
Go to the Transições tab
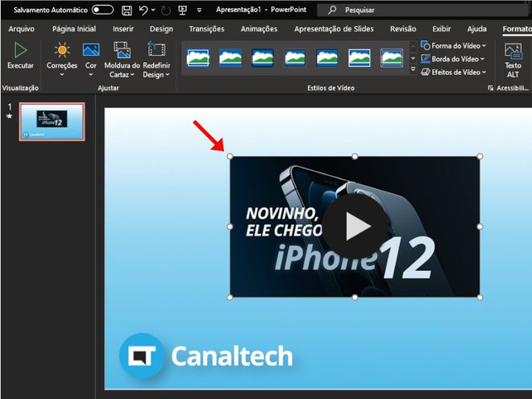click(x=206, y=29)
